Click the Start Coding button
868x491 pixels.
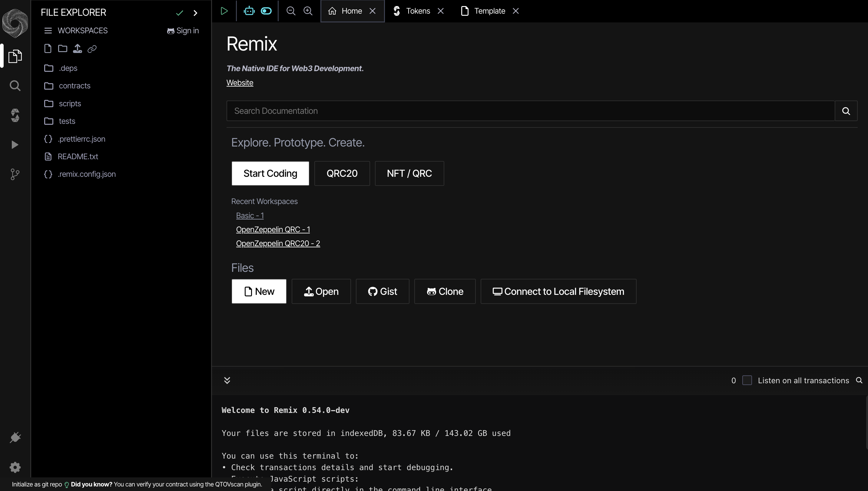(270, 173)
